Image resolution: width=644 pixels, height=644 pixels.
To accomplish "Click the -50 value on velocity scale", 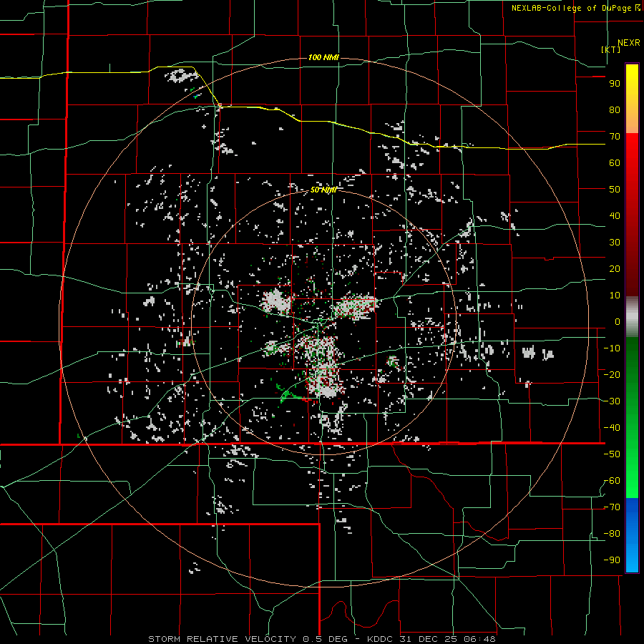I will [612, 454].
